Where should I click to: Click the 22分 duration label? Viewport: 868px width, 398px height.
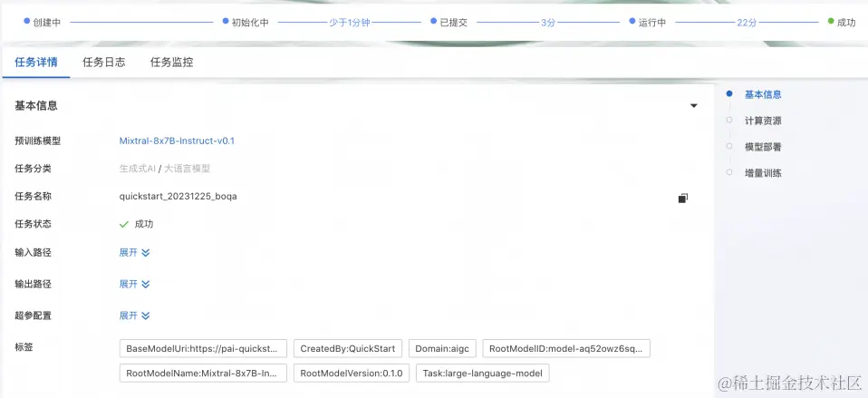pos(747,23)
